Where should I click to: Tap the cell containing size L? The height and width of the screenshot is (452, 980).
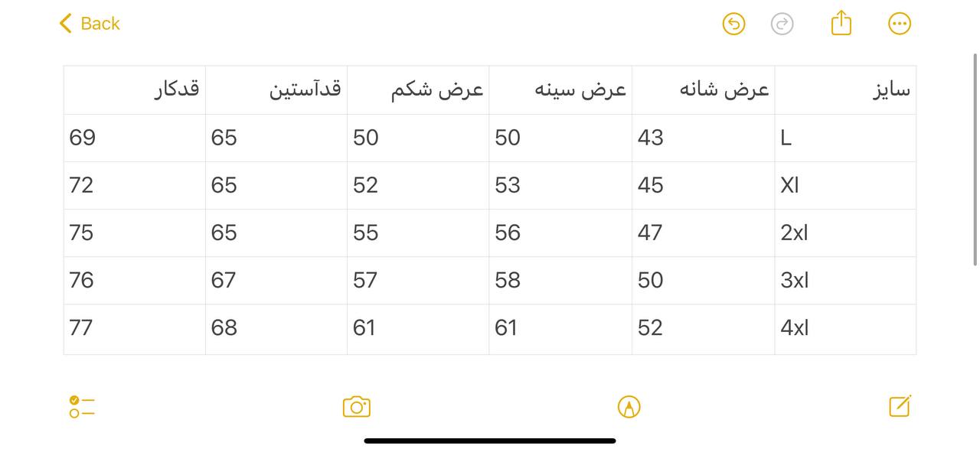click(x=845, y=138)
